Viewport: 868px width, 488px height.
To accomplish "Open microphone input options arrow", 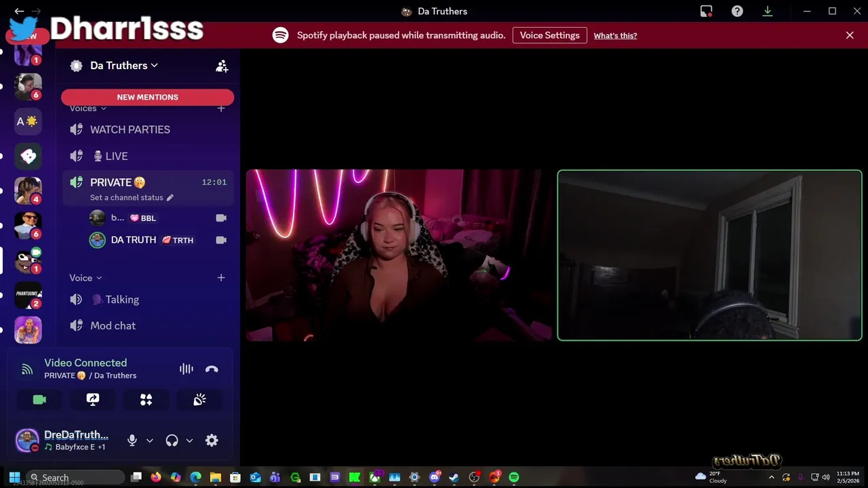I will pos(150,441).
